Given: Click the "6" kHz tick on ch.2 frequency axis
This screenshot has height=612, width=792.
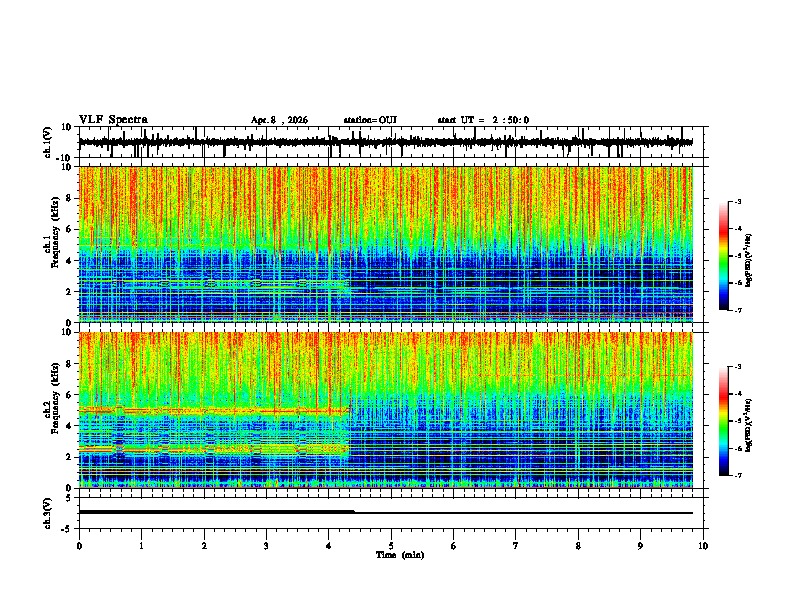Looking at the screenshot, I should click(70, 395).
